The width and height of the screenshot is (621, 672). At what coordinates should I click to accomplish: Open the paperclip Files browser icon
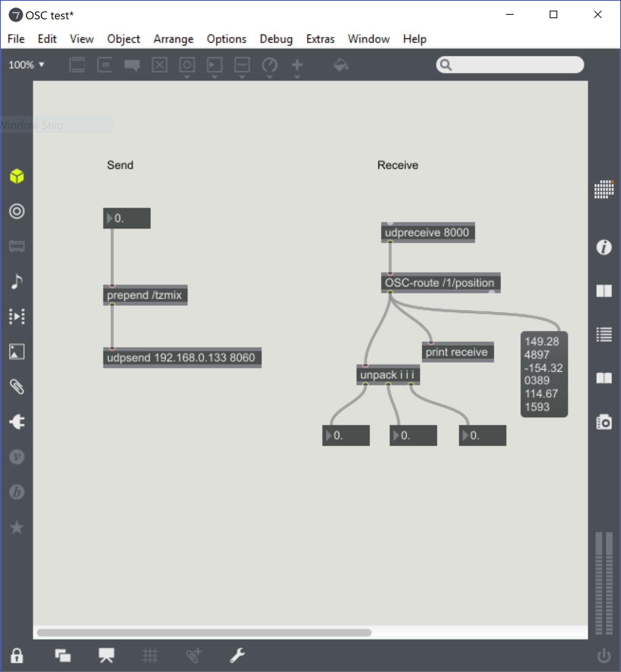click(x=17, y=387)
